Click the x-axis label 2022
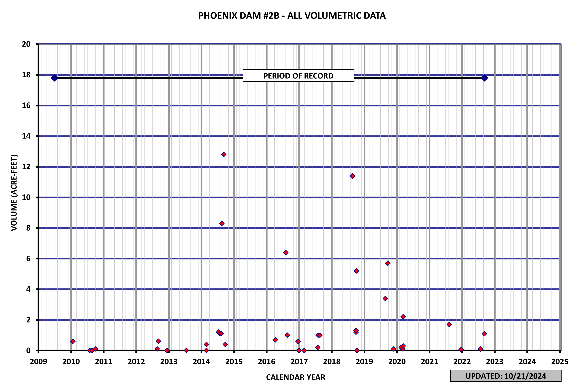578x392 pixels. [462, 361]
